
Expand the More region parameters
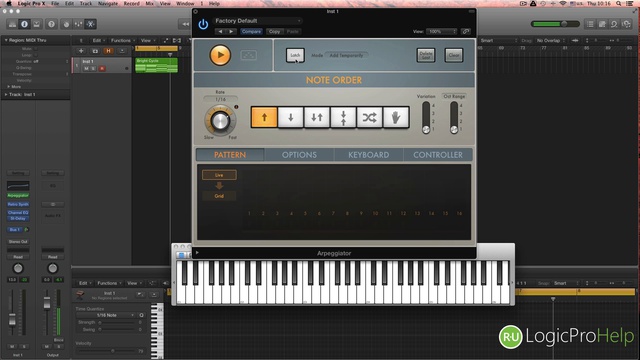pyautogui.click(x=9, y=87)
